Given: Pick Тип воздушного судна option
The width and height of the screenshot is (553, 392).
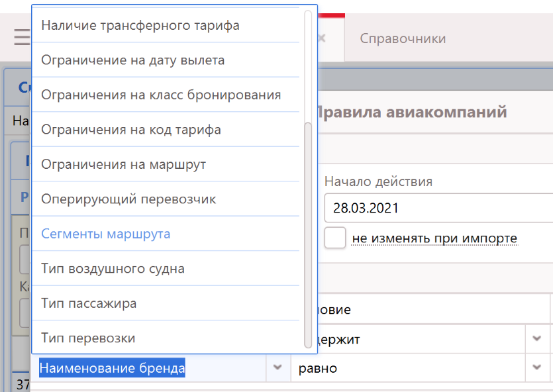Looking at the screenshot, I should click(x=113, y=269).
